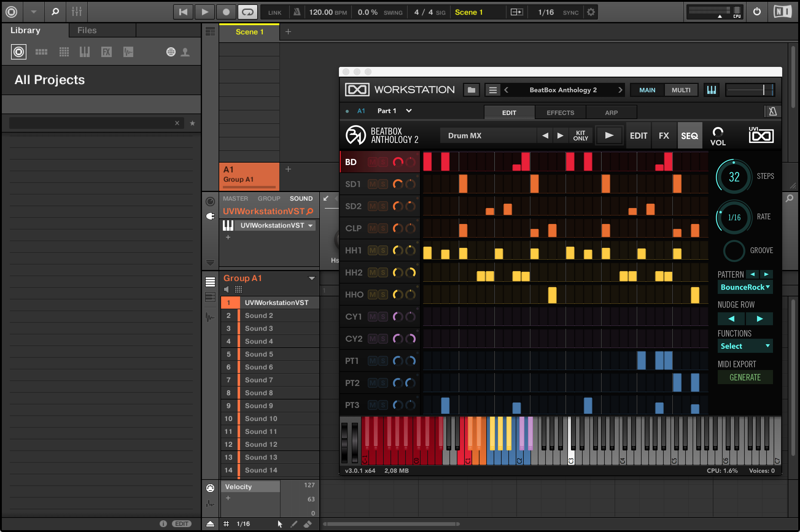
Task: Open the list menu icon in UVI Workstation
Action: 493,90
